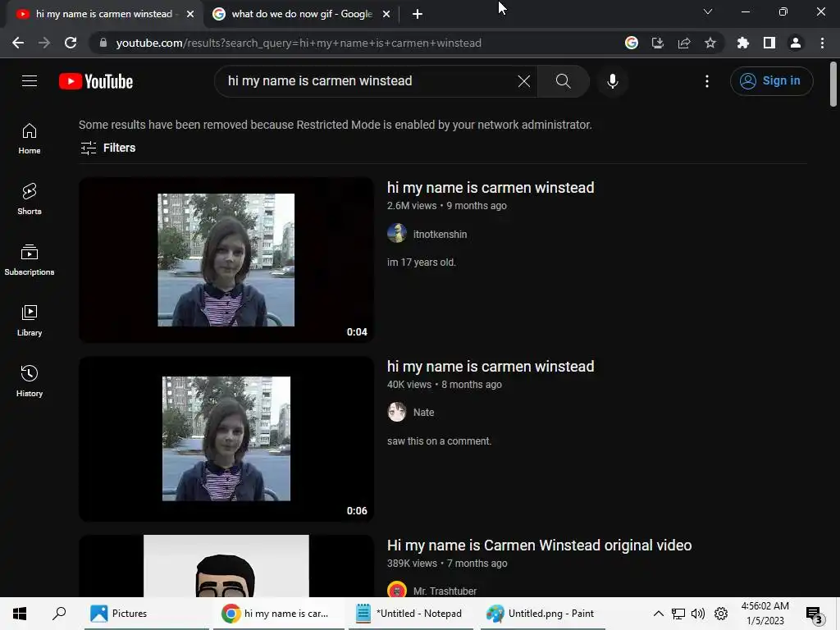Go back in Chrome
This screenshot has width=840, height=630.
tap(18, 43)
